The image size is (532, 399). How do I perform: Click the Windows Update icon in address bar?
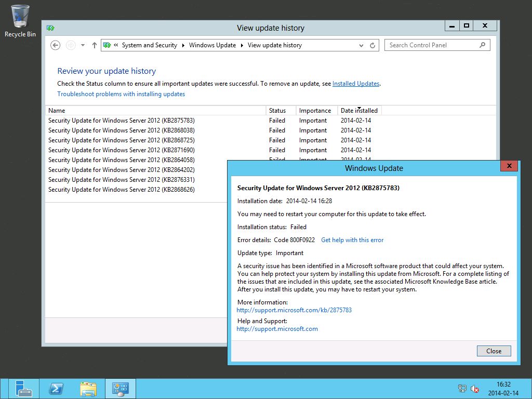click(107, 45)
